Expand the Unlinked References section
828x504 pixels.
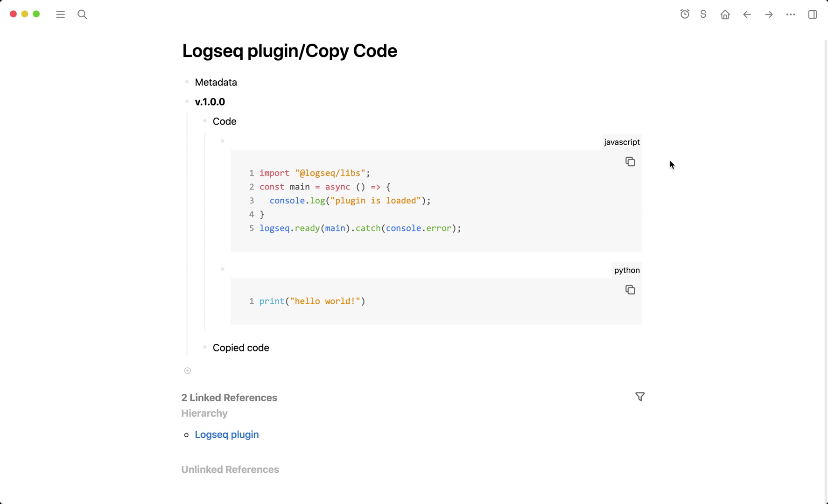coord(230,469)
